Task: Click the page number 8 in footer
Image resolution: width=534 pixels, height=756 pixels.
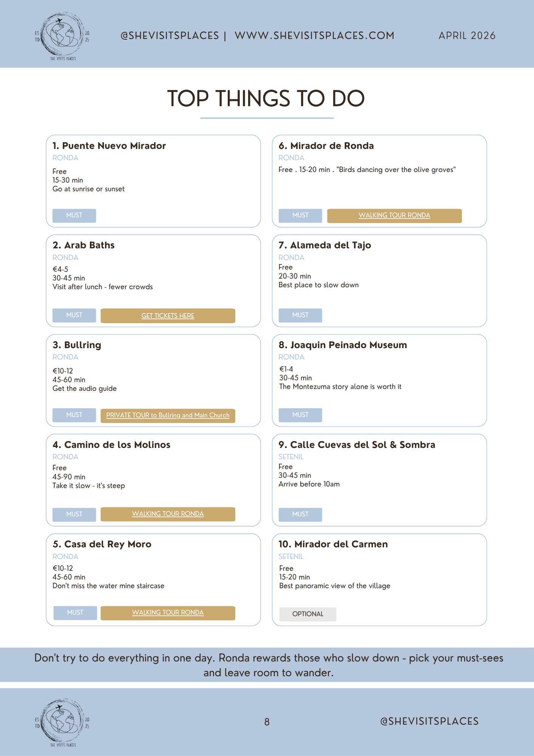Action: click(267, 722)
